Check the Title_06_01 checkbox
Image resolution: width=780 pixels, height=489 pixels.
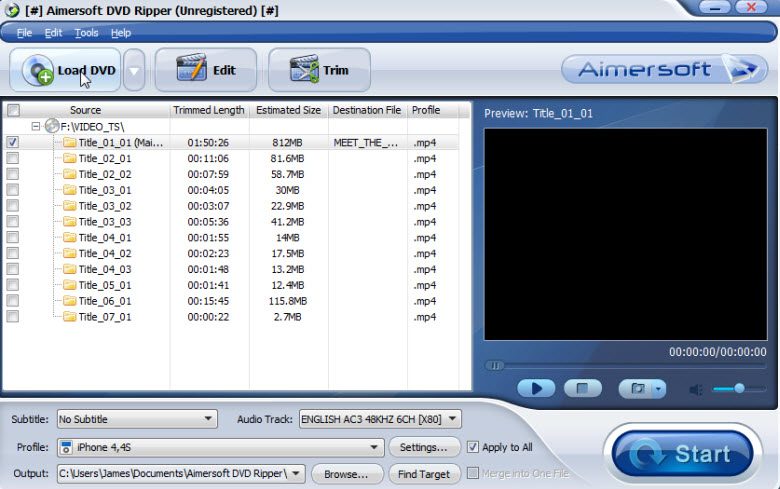12,300
